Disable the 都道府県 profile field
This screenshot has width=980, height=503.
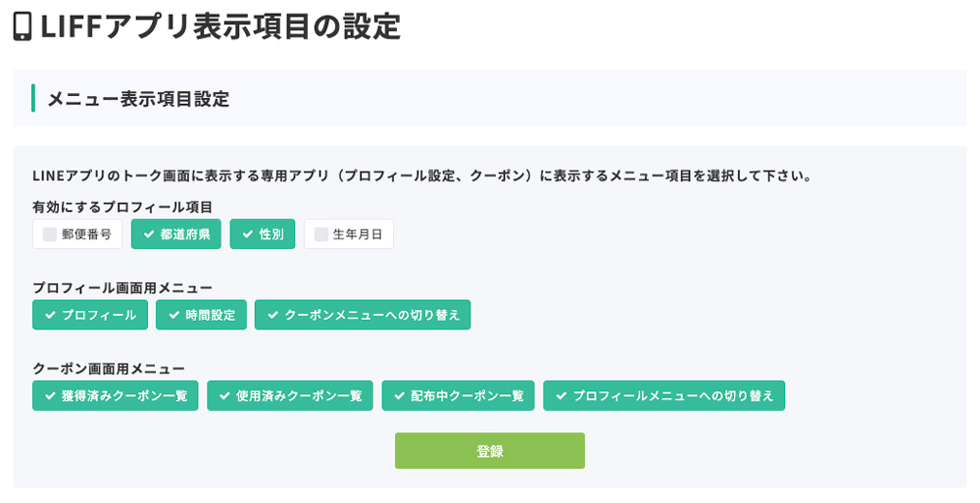tap(176, 234)
